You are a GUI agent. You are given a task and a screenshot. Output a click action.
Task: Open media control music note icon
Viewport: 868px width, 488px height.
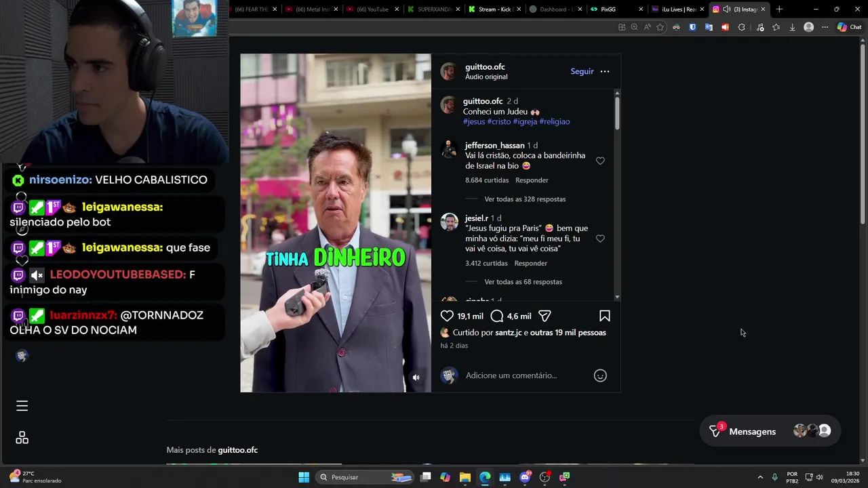760,27
